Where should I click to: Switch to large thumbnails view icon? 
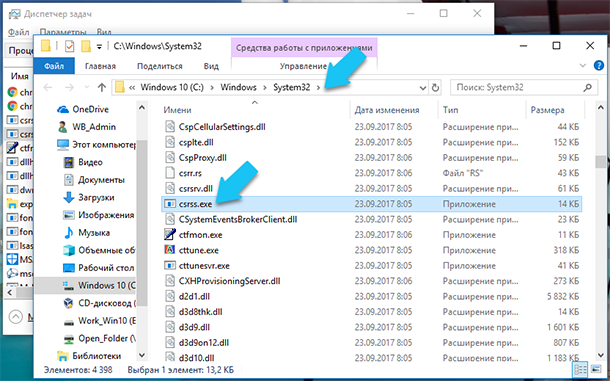[x=596, y=369]
